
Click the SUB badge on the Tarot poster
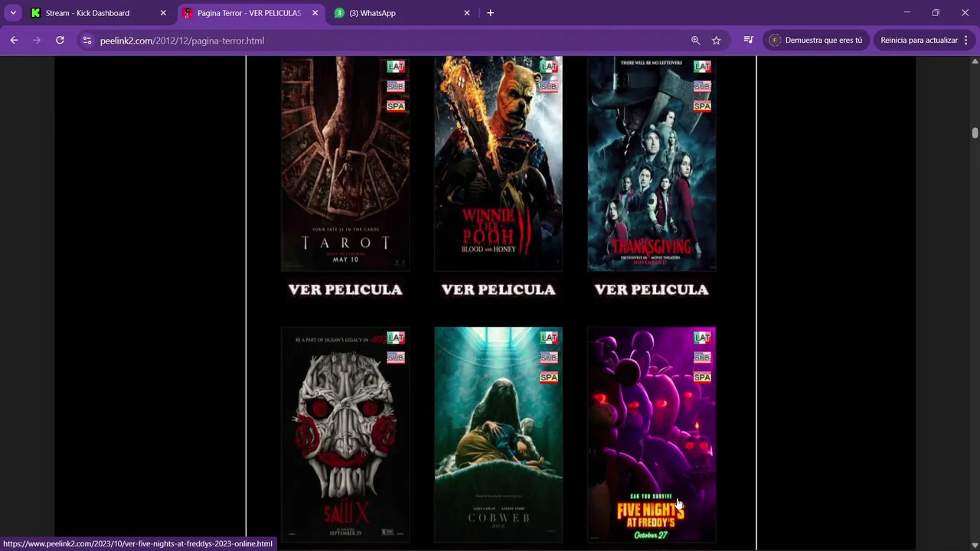pos(396,86)
